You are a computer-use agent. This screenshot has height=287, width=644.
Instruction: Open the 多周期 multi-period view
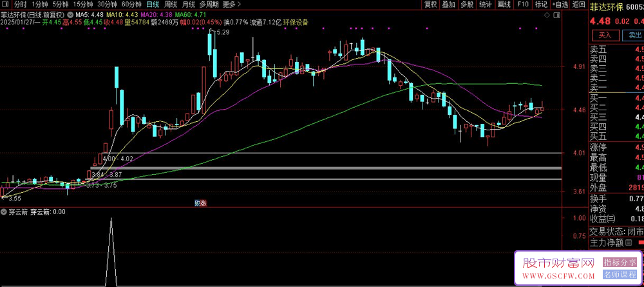tap(209, 5)
